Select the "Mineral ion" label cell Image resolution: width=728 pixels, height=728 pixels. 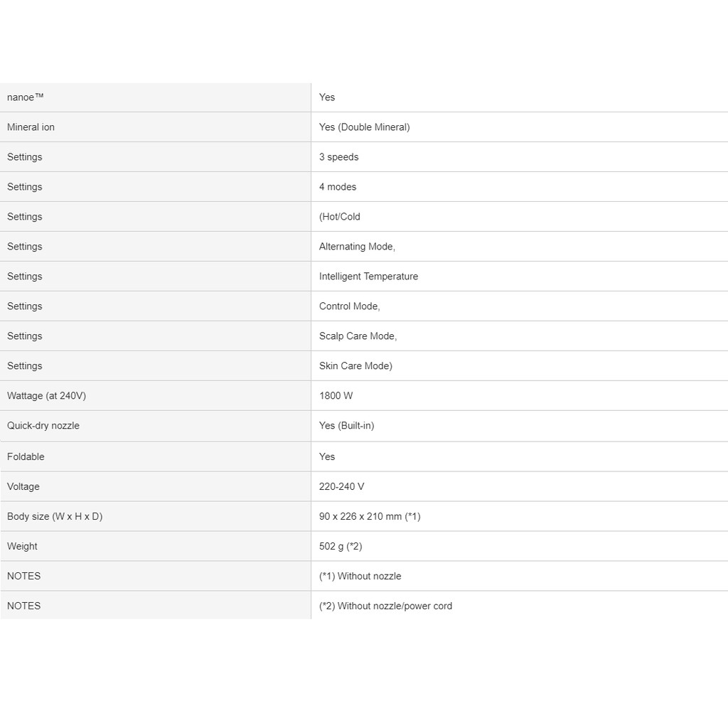tap(31, 127)
